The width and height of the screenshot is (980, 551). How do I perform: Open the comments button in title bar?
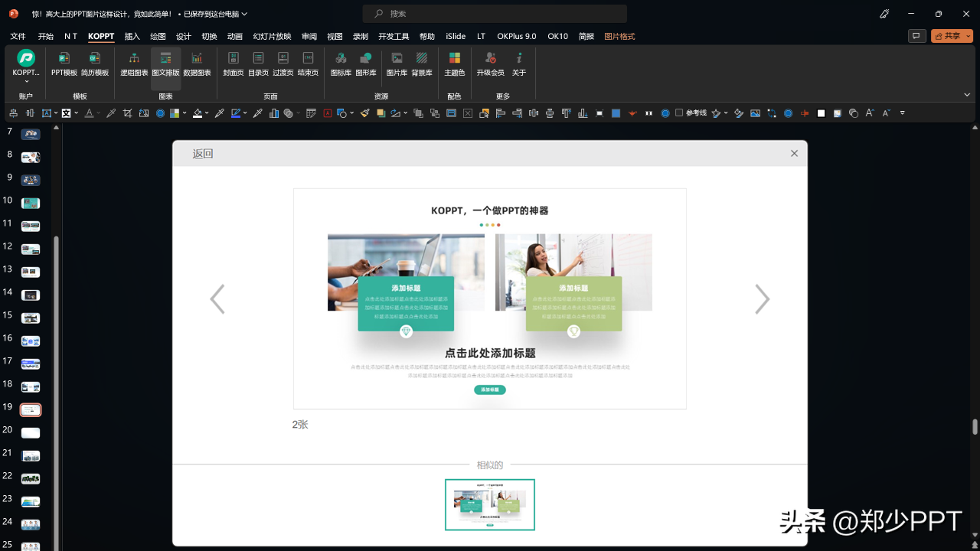(916, 36)
